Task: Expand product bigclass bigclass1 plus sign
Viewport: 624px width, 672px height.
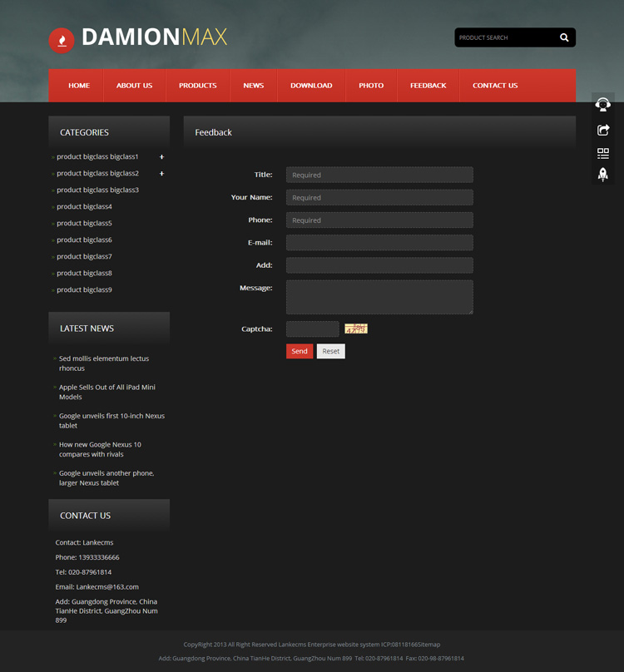Action: pyautogui.click(x=161, y=157)
